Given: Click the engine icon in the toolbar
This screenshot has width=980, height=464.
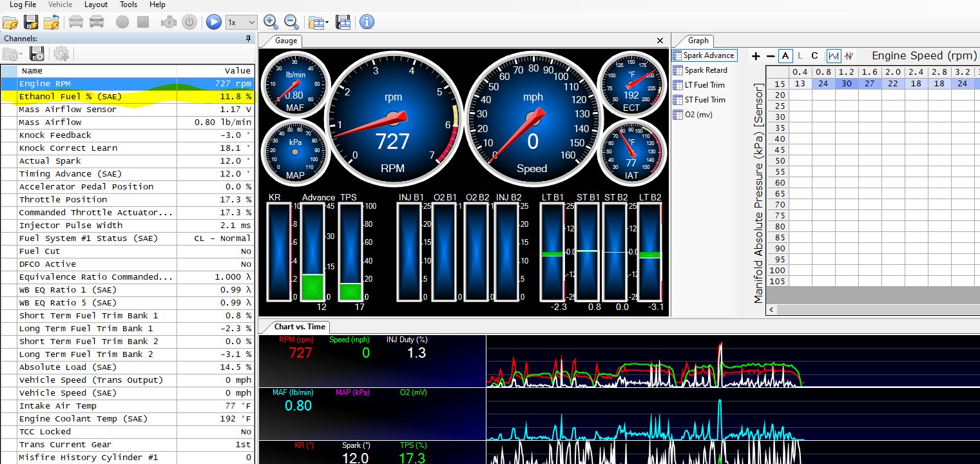Looking at the screenshot, I should point(168,22).
